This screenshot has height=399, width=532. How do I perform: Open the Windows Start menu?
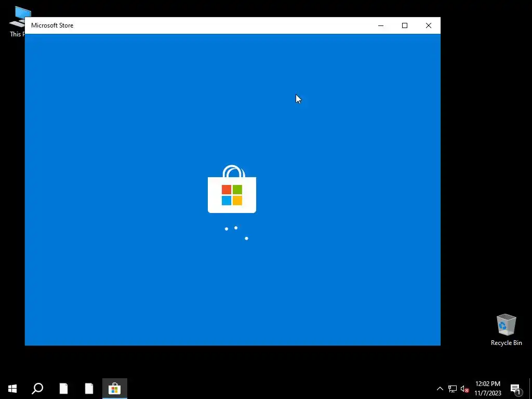click(12, 389)
